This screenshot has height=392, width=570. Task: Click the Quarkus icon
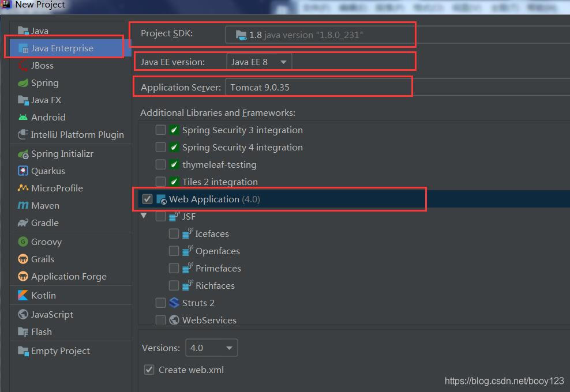(23, 171)
